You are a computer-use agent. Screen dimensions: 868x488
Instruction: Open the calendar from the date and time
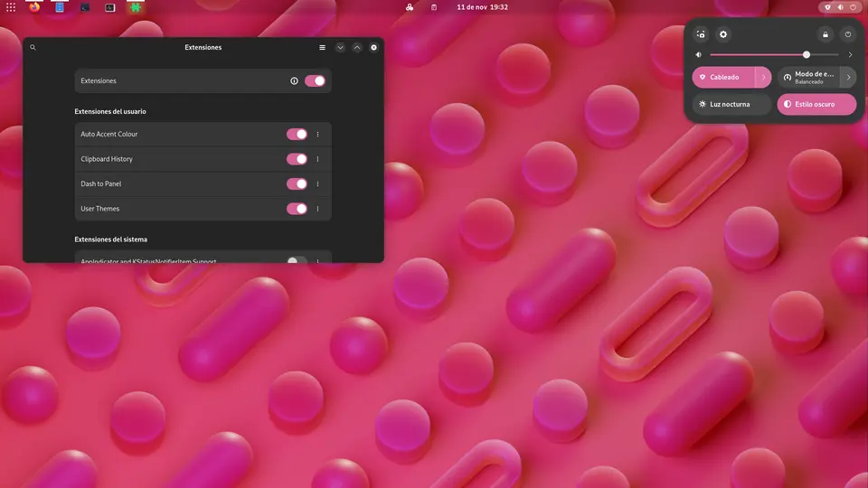coord(482,7)
